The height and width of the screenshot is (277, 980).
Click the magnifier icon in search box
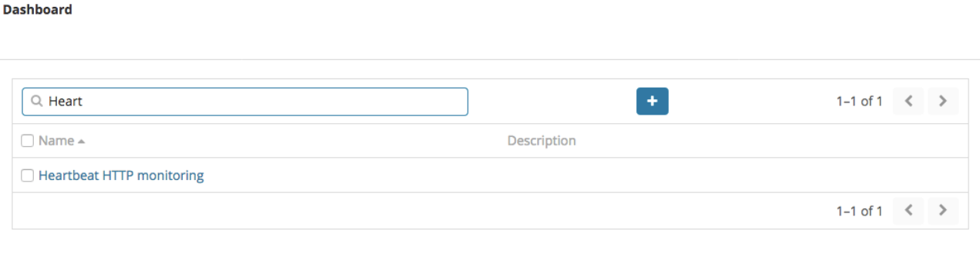pos(36,101)
